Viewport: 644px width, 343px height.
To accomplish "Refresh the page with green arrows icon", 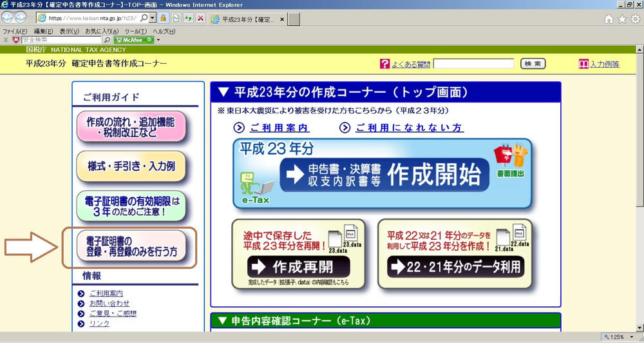I will coord(188,18).
